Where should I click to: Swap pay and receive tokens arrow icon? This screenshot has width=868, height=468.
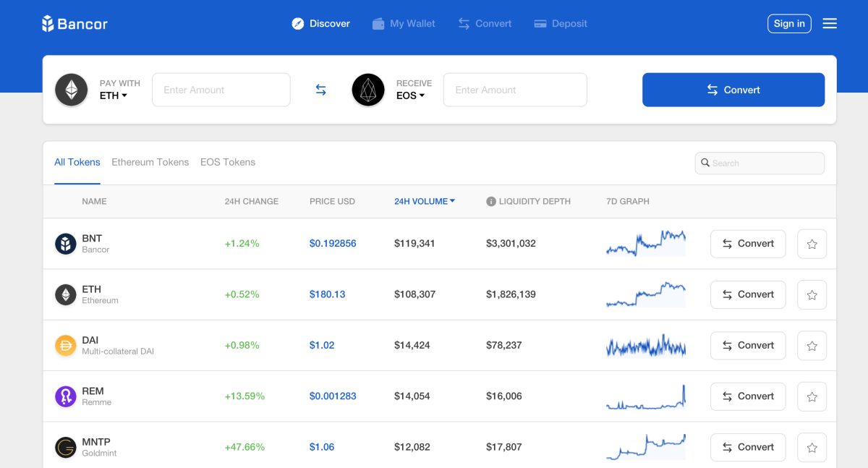coord(321,90)
